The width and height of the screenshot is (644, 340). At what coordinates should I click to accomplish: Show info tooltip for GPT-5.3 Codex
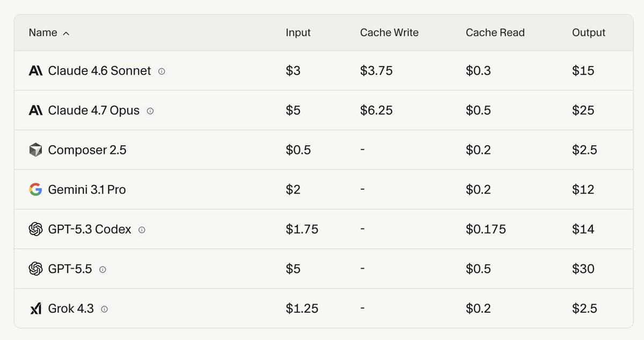[142, 230]
